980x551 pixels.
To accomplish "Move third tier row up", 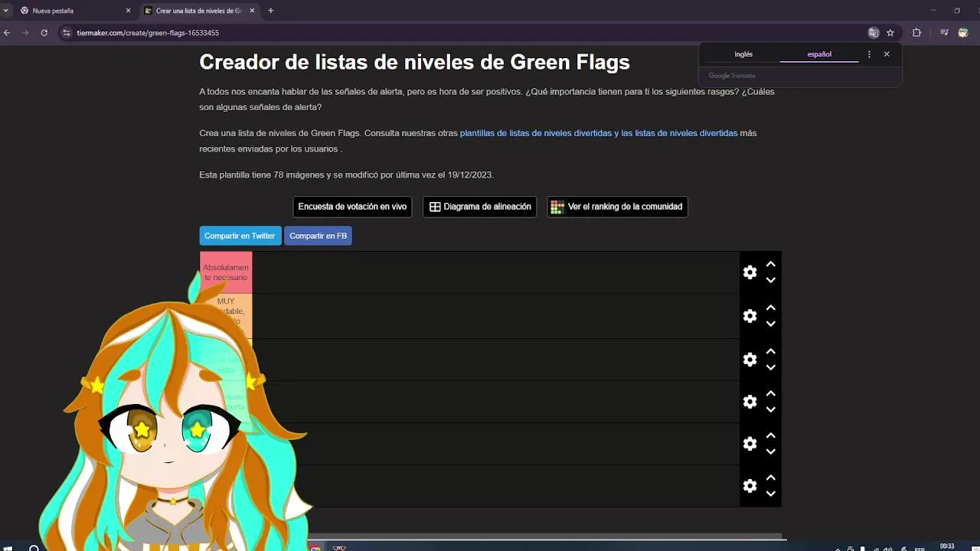I will [771, 351].
